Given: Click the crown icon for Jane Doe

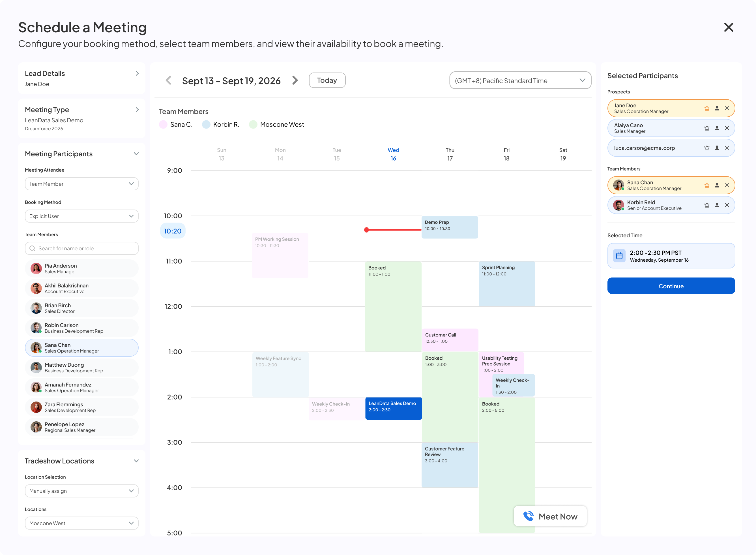Looking at the screenshot, I should [707, 108].
